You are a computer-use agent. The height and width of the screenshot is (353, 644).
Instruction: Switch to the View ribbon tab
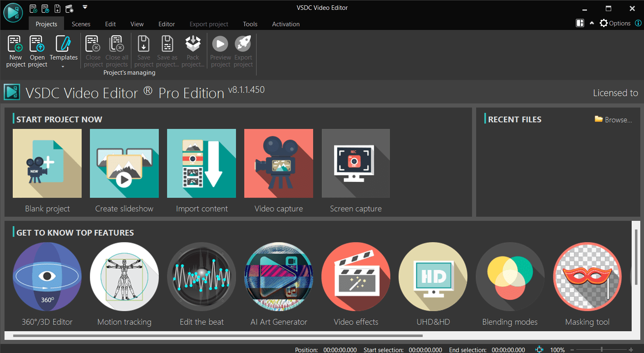click(137, 24)
